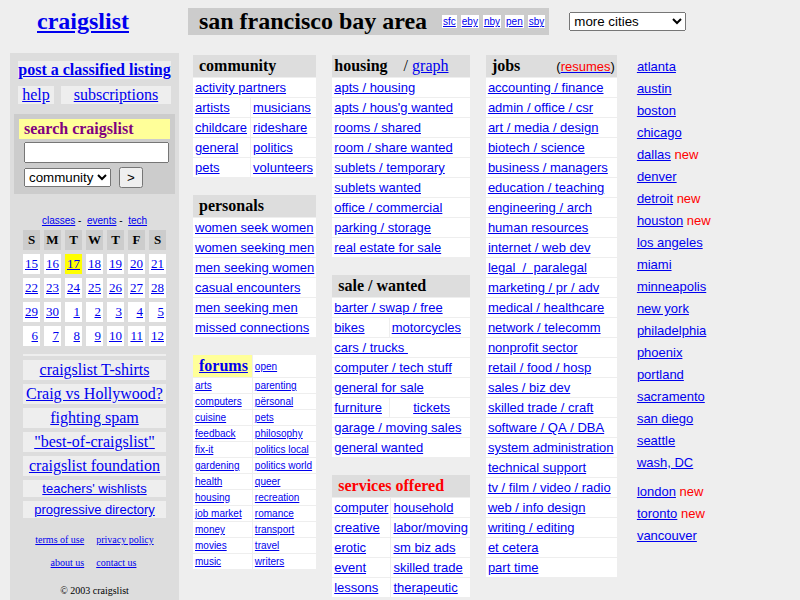Image resolution: width=800 pixels, height=600 pixels.
Task: Open activity partners in community
Action: tap(240, 88)
